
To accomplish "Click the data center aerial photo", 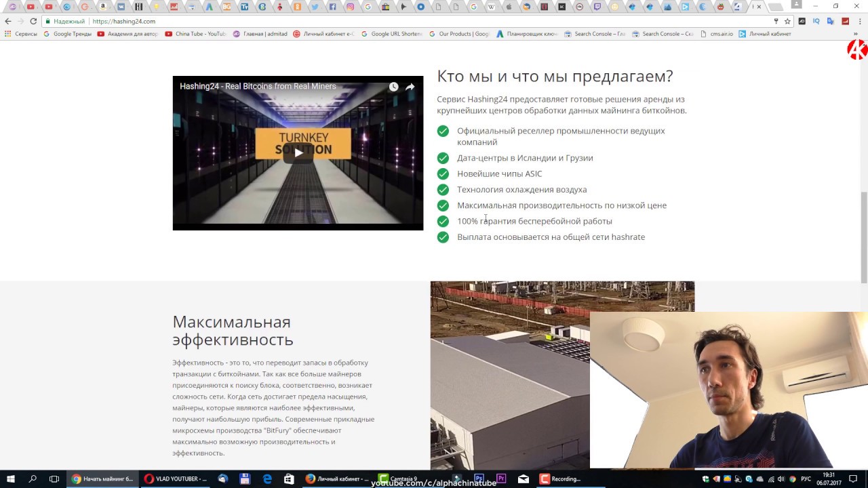I will (x=510, y=375).
